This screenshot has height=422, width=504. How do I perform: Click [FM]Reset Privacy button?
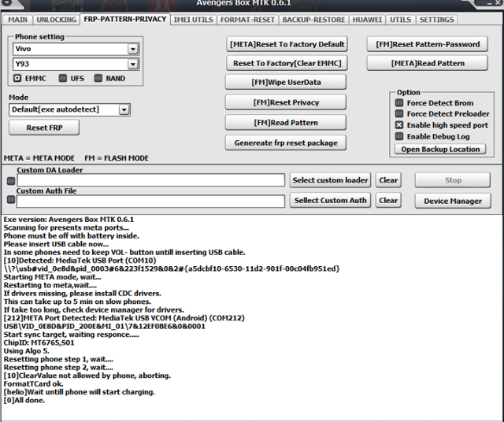click(286, 102)
